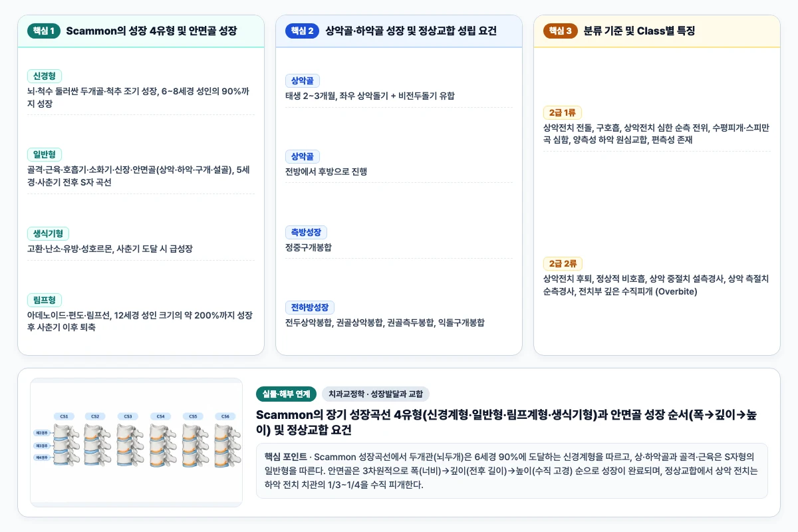Click the 핵심 1 badge
This screenshot has height=532, width=798.
pos(44,31)
